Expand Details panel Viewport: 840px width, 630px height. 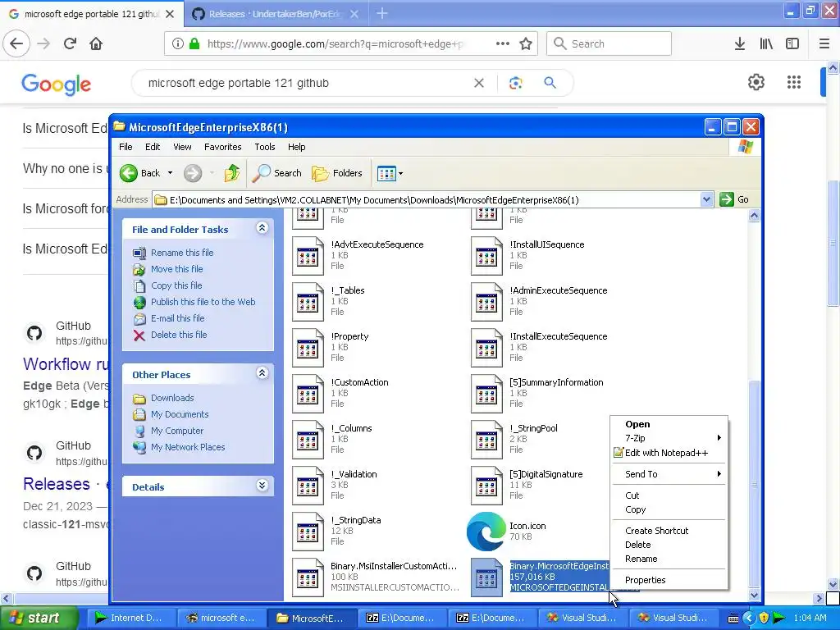(x=262, y=486)
